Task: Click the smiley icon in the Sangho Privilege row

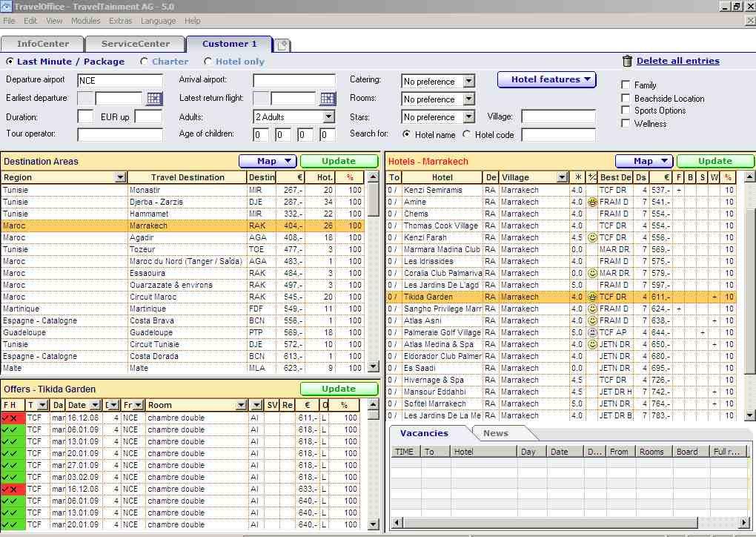Action: pyautogui.click(x=592, y=309)
